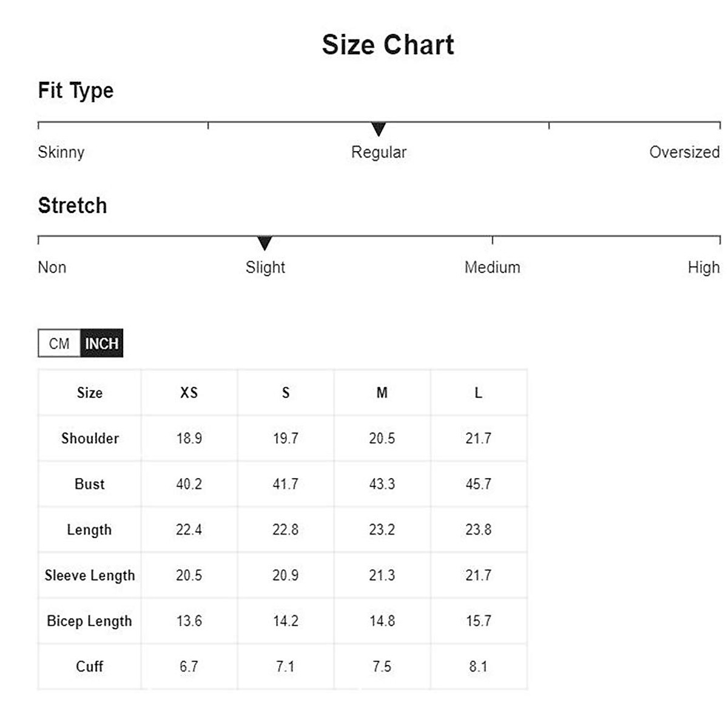Click the High stretch label

pyautogui.click(x=703, y=267)
